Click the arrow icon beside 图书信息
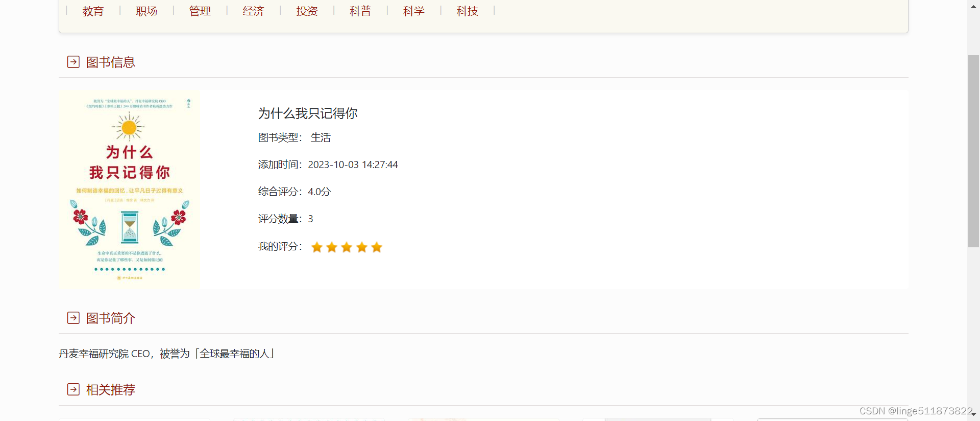Viewport: 980px width, 421px height. [73, 62]
